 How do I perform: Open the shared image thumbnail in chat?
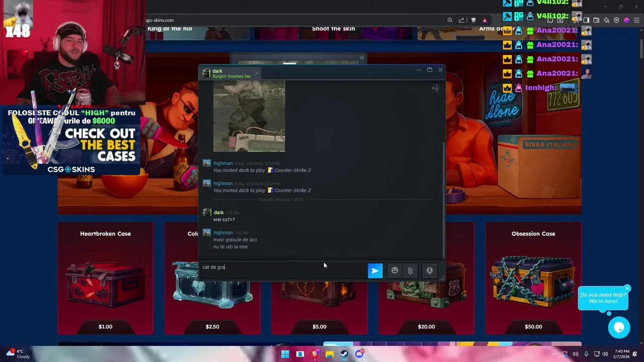pyautogui.click(x=249, y=116)
